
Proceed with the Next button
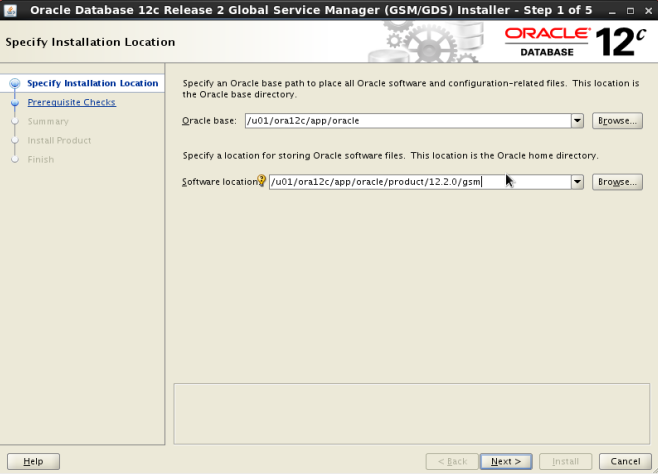click(506, 461)
